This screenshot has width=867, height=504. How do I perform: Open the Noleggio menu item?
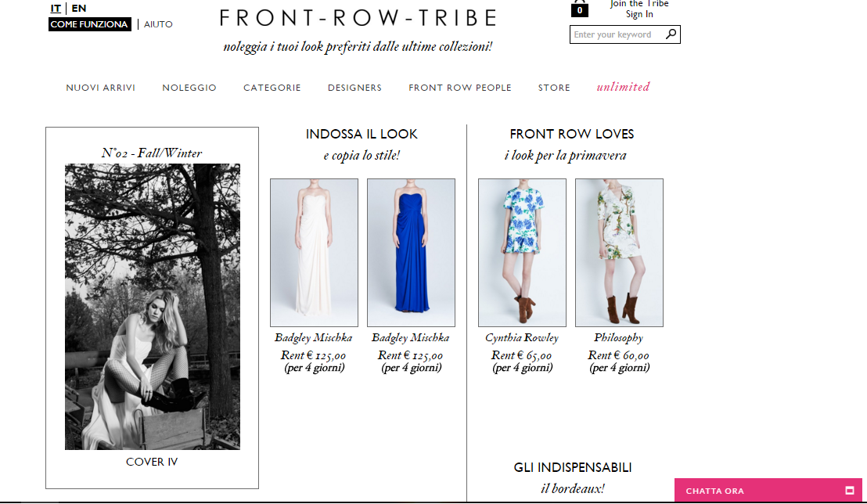pos(189,88)
